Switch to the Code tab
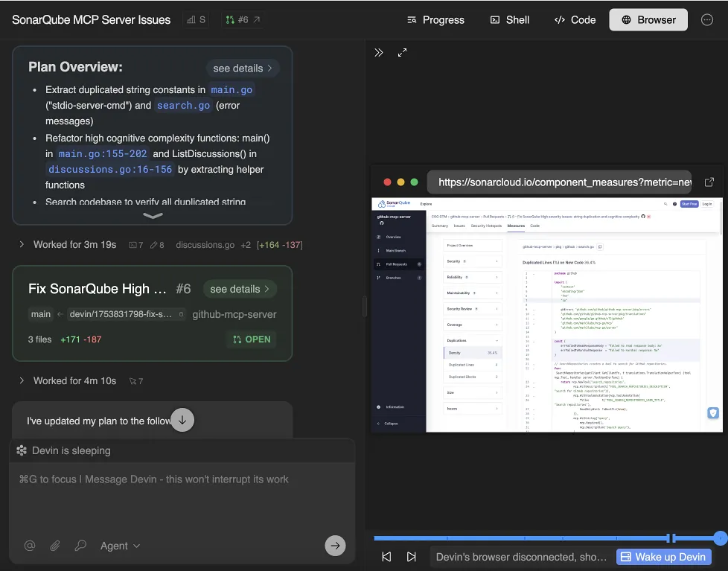 point(575,20)
